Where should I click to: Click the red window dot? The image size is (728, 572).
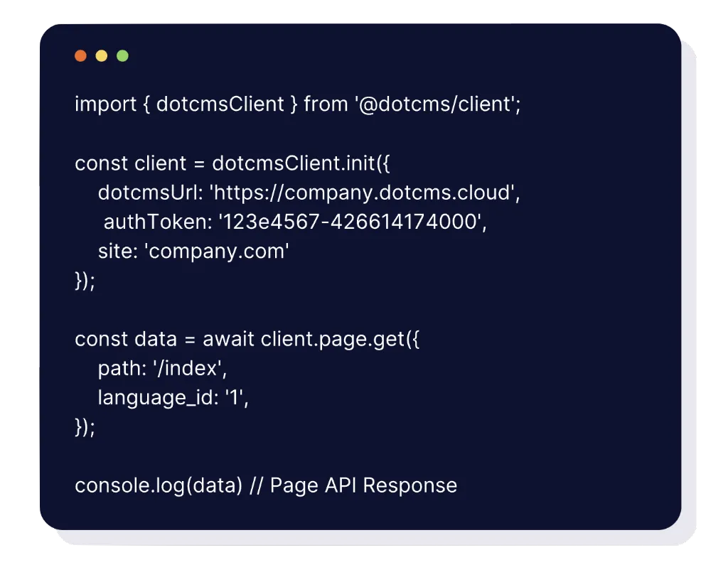pos(80,55)
